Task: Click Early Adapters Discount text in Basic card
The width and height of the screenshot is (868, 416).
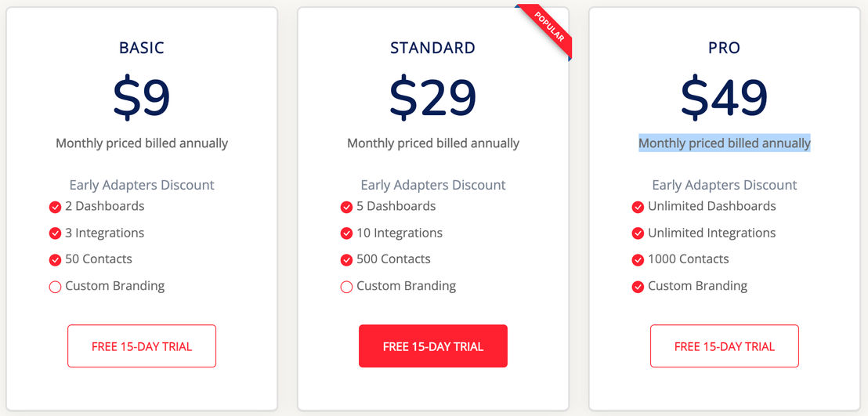Action: coord(142,185)
